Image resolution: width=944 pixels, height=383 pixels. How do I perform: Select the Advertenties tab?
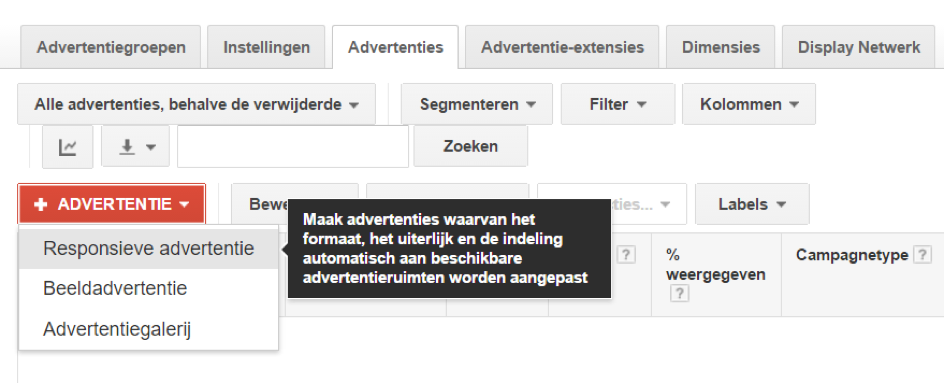tap(396, 48)
